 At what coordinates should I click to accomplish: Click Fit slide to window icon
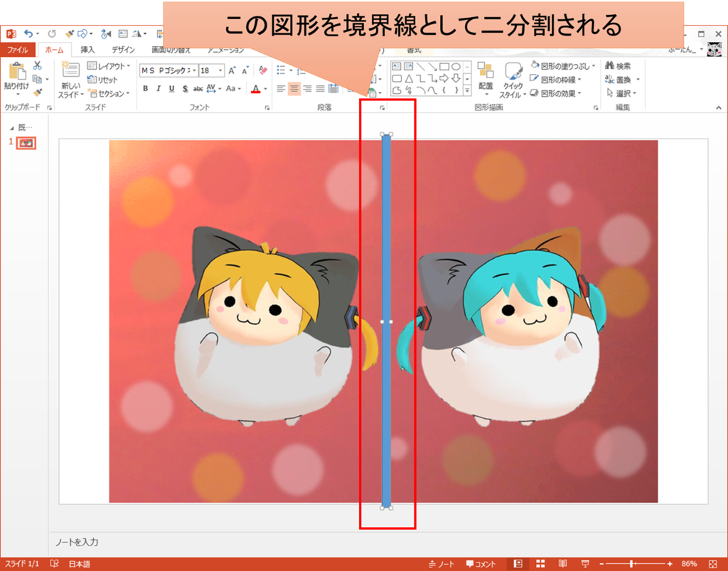point(712,564)
